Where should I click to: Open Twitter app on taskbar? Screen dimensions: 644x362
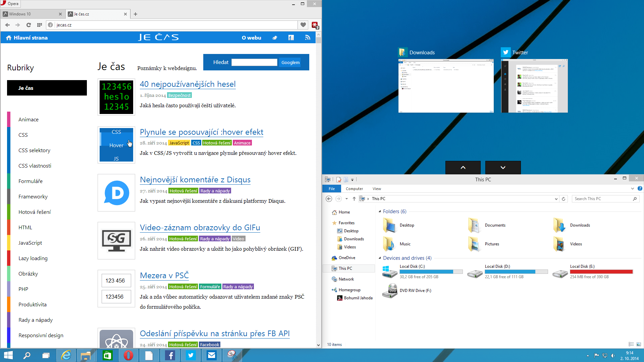191,355
